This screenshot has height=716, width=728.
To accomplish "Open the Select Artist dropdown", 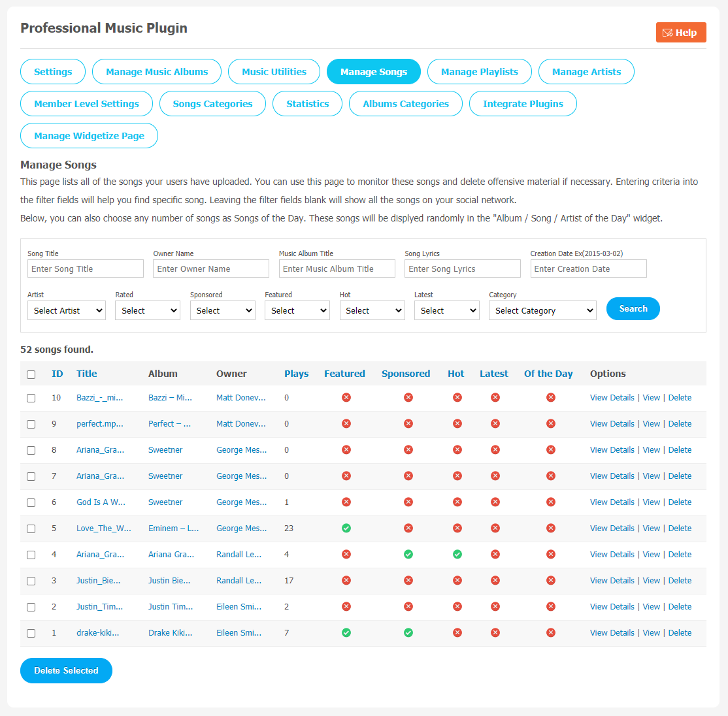I will pos(67,310).
